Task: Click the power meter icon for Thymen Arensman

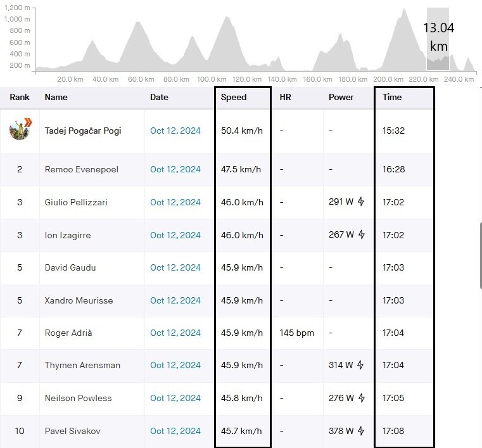Action: tap(361, 366)
